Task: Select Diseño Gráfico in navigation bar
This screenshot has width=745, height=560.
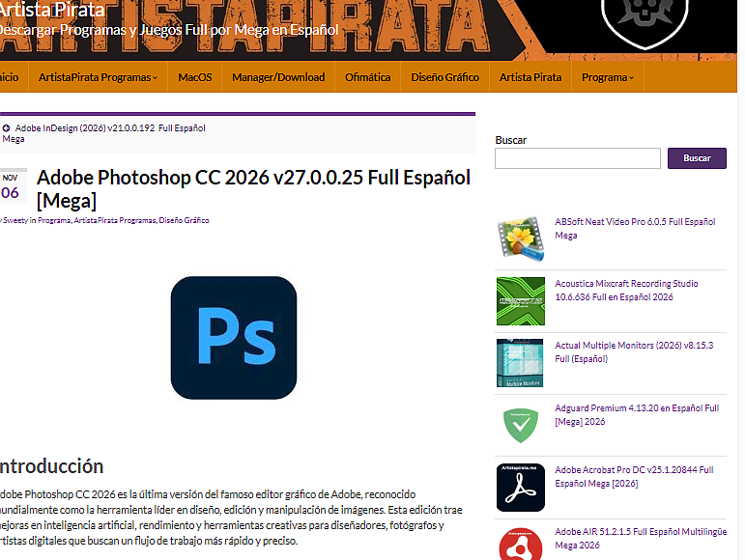Action: (x=444, y=77)
